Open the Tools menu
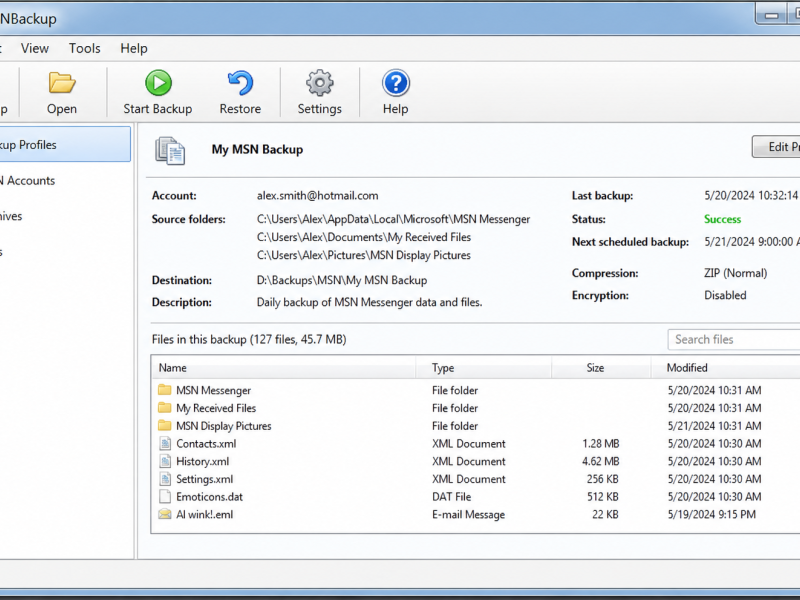800x600 pixels. [85, 48]
